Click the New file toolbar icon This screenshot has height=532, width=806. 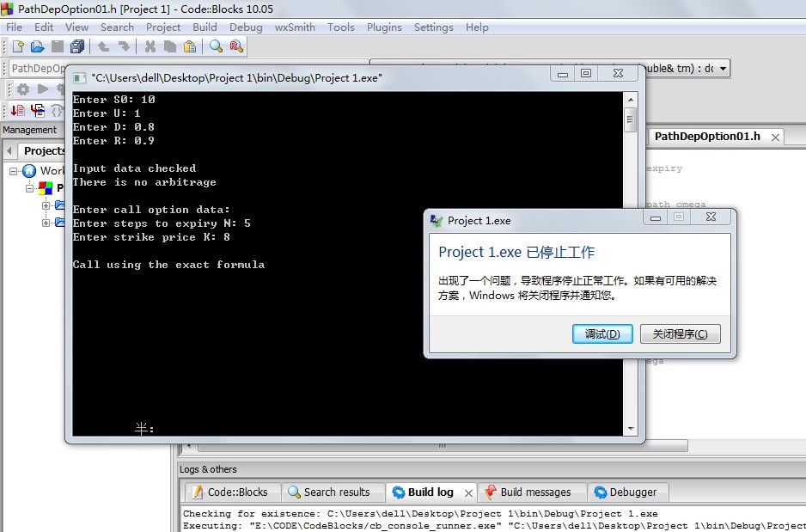pyautogui.click(x=19, y=46)
